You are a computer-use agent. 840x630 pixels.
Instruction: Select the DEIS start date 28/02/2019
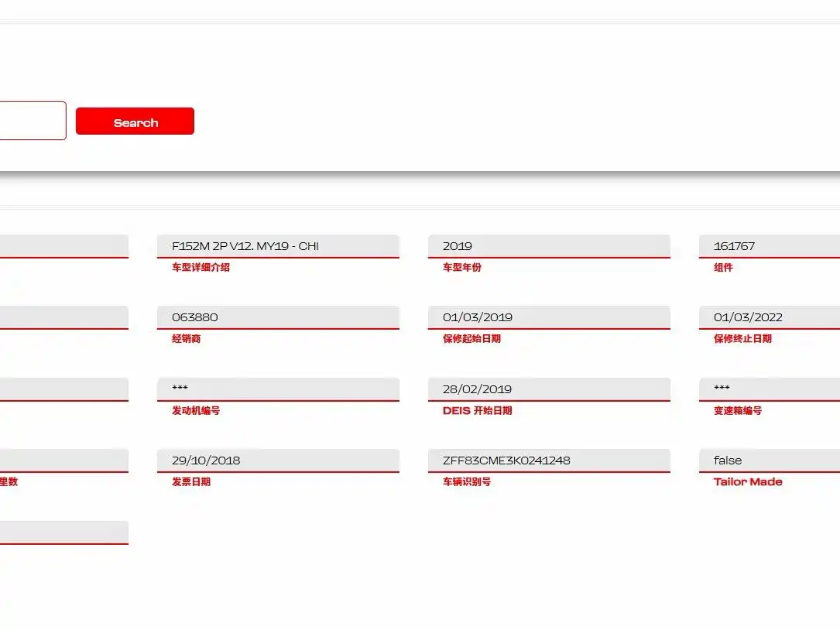pos(549,389)
